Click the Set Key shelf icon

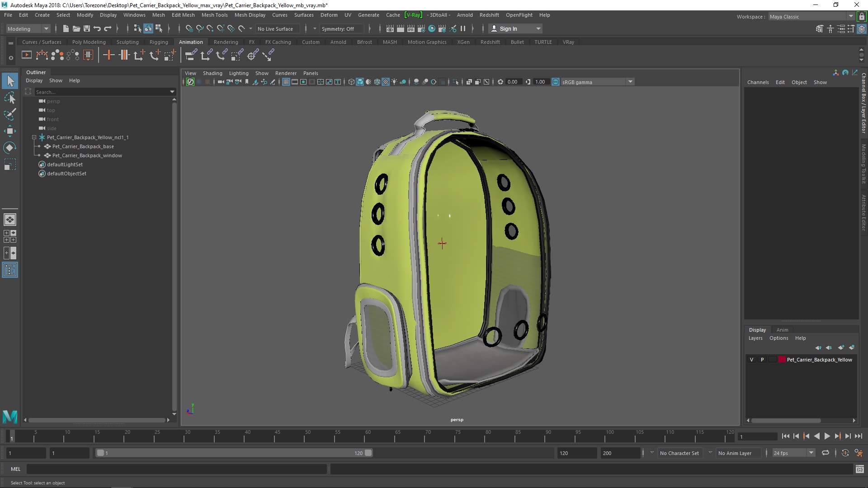pos(108,55)
